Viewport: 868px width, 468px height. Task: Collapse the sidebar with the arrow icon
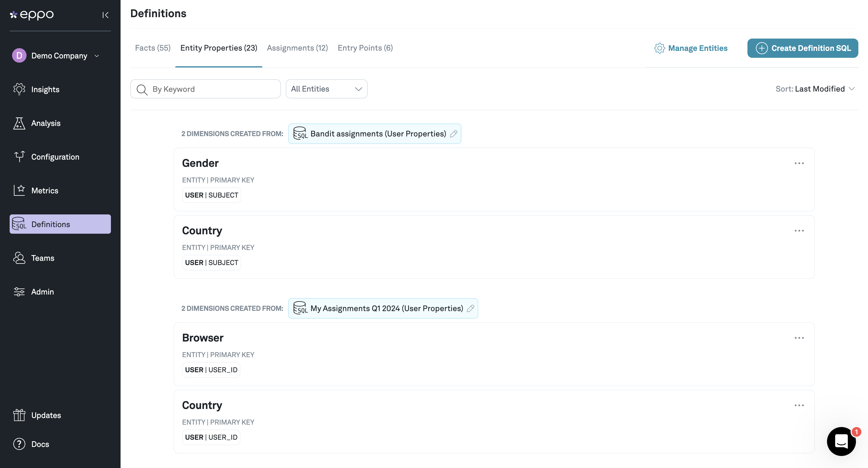coord(105,15)
